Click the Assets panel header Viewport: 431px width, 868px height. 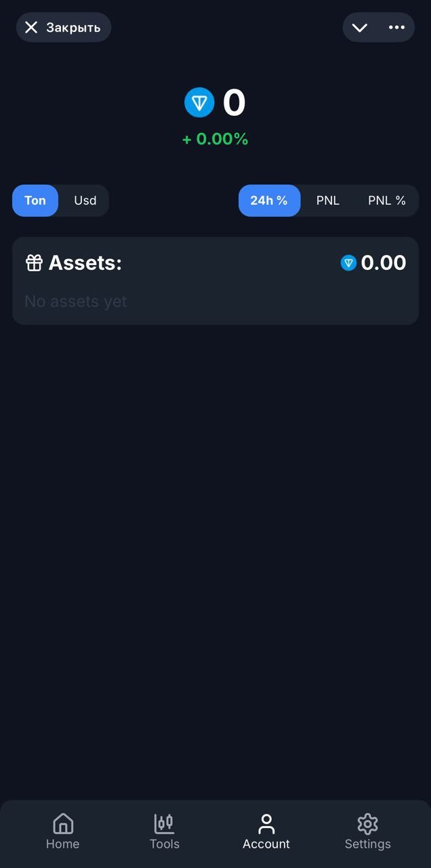pos(87,262)
